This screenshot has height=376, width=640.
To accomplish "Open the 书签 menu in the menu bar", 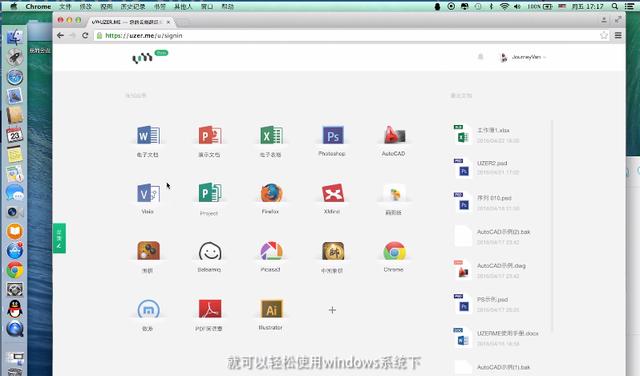I will tap(160, 7).
